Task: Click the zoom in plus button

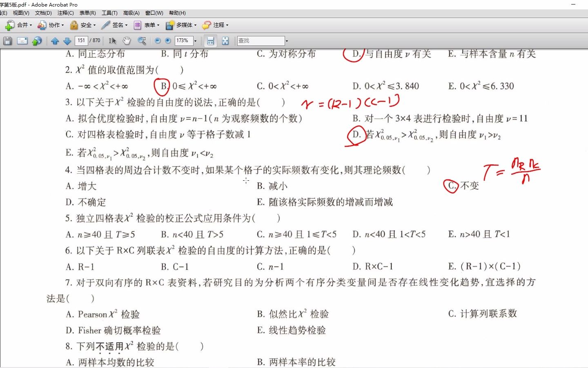Action: click(168, 41)
